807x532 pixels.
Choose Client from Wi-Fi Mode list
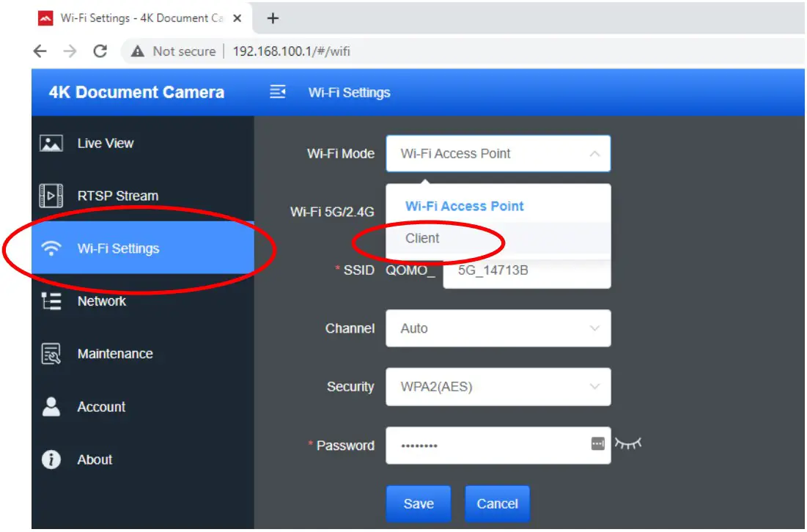[498, 237]
